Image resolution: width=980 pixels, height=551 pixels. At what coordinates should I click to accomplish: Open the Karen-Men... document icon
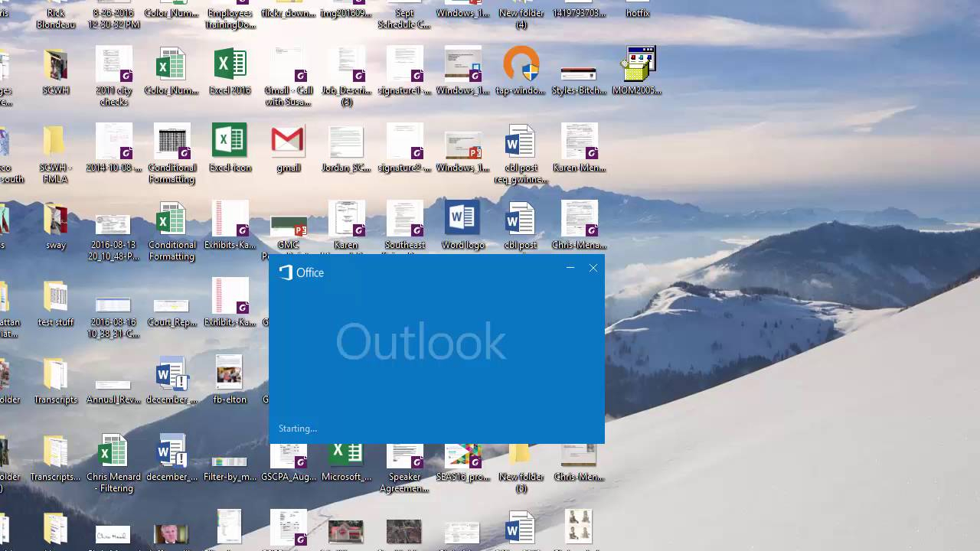[x=579, y=141]
